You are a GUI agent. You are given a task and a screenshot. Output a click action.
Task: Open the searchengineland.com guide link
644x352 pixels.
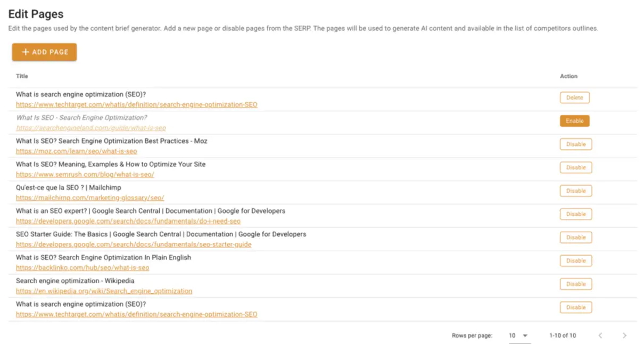click(90, 128)
